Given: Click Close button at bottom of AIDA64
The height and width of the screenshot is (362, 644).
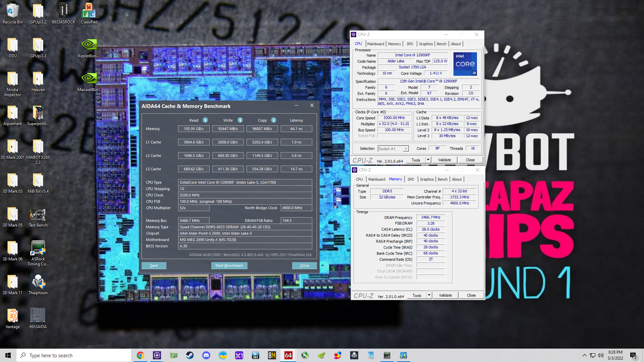Looking at the screenshot, I should 304,265.
